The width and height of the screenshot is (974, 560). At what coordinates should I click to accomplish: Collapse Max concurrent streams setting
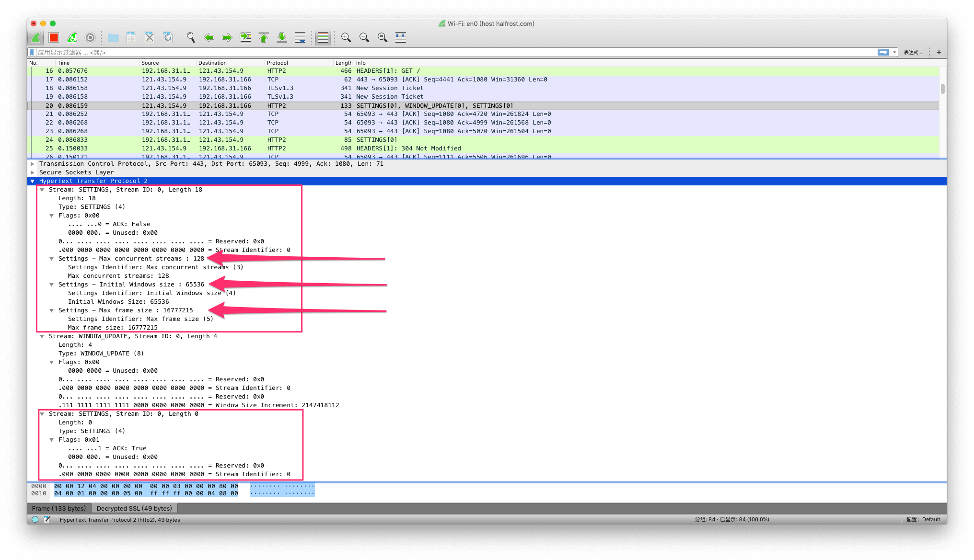pyautogui.click(x=51, y=259)
